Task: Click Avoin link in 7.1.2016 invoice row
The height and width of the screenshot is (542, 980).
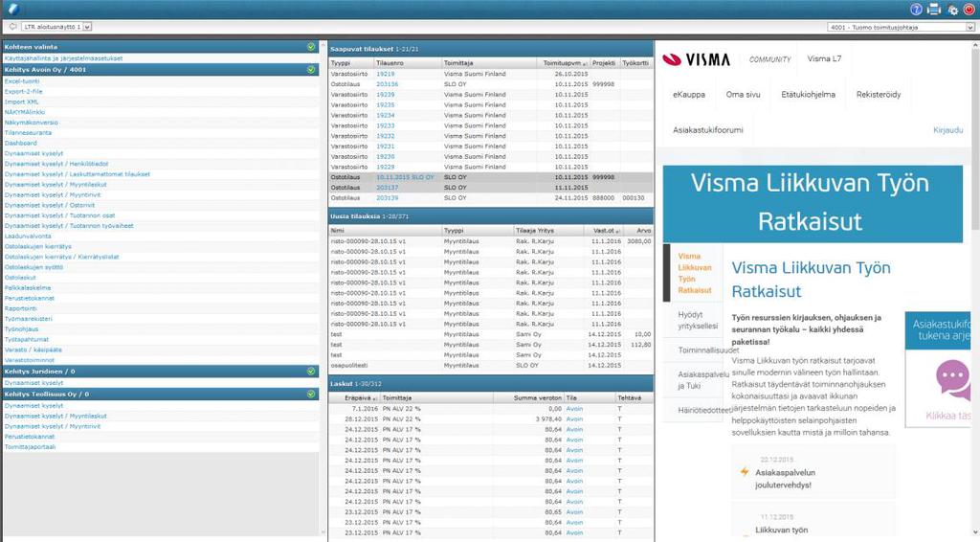Action: click(574, 409)
